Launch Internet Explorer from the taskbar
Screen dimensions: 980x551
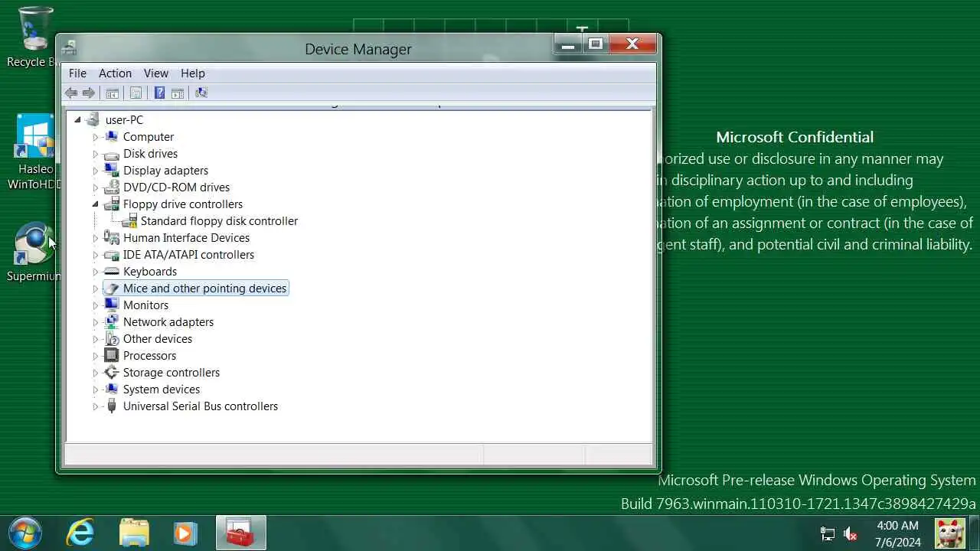(x=80, y=533)
